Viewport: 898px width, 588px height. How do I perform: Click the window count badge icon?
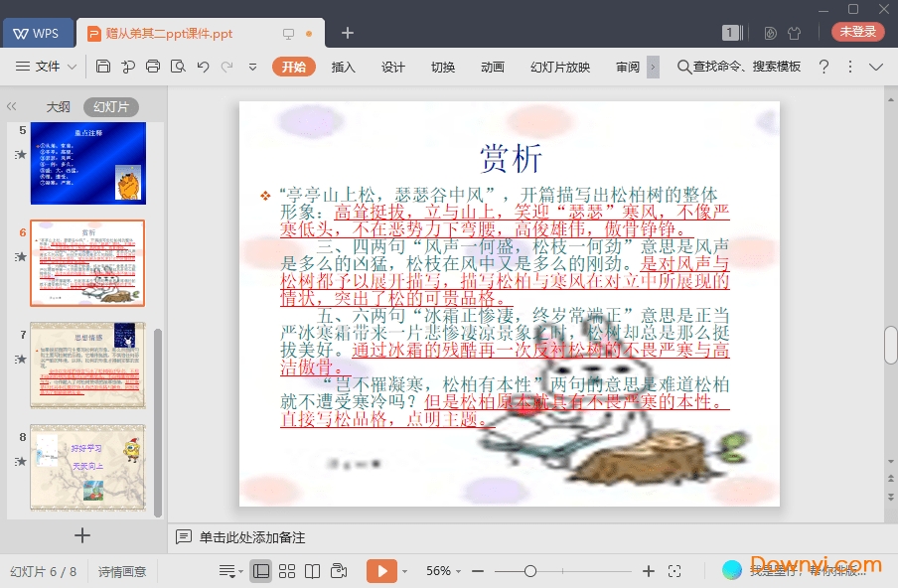click(x=732, y=33)
